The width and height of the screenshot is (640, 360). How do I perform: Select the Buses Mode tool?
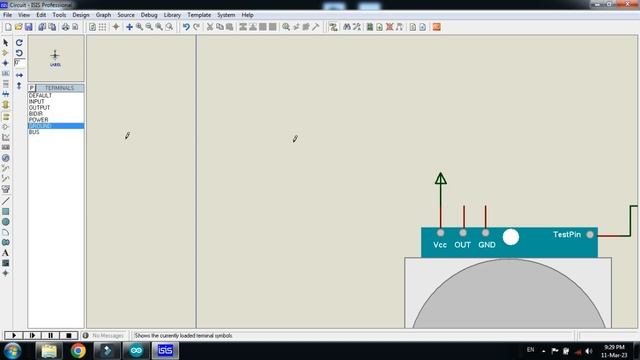click(5, 94)
